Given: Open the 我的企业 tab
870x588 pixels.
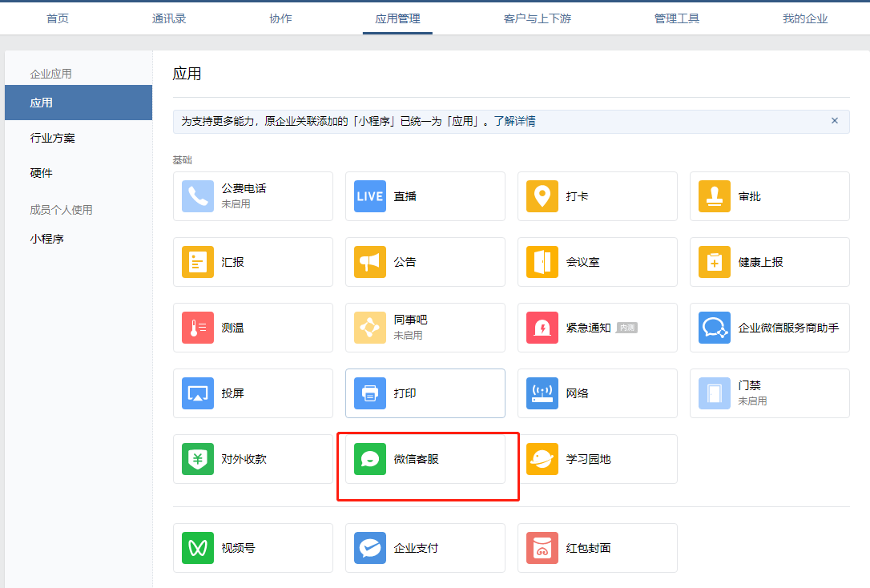Looking at the screenshot, I should 805,18.
